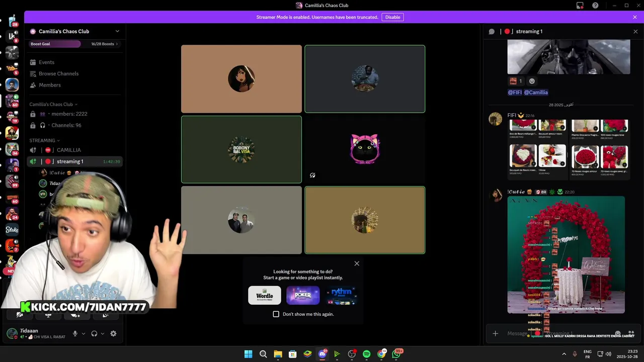Viewport: 644px width, 362px height.
Task: Close the activity suggestion popup
Action: [x=357, y=263]
